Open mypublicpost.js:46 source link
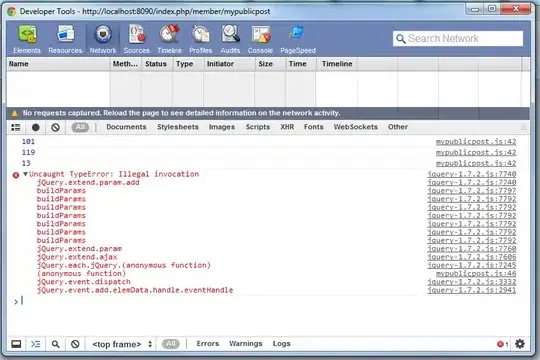Screen dimensions: 540x360 476,274
